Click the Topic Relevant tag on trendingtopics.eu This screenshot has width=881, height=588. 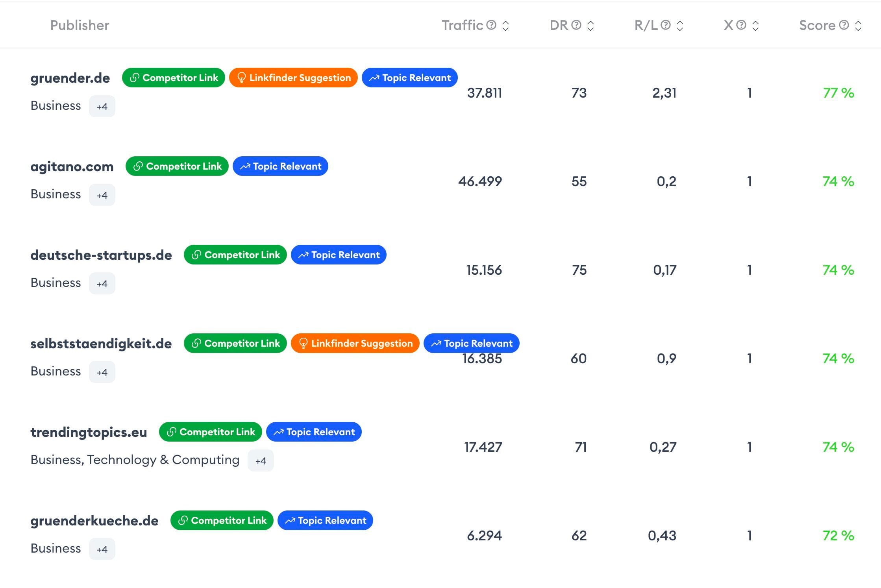click(x=314, y=432)
